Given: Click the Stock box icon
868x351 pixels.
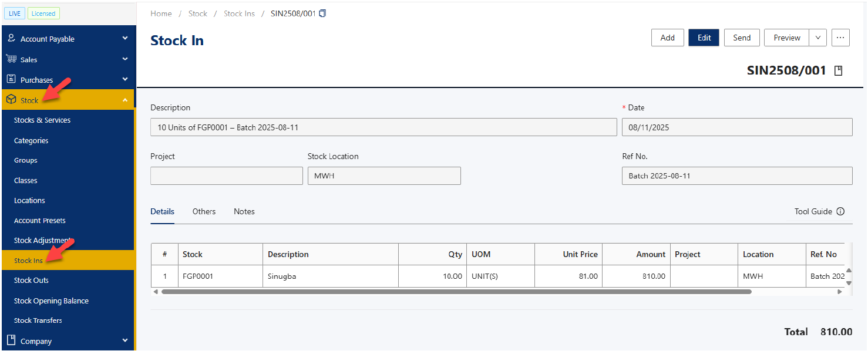Looking at the screenshot, I should coord(11,100).
